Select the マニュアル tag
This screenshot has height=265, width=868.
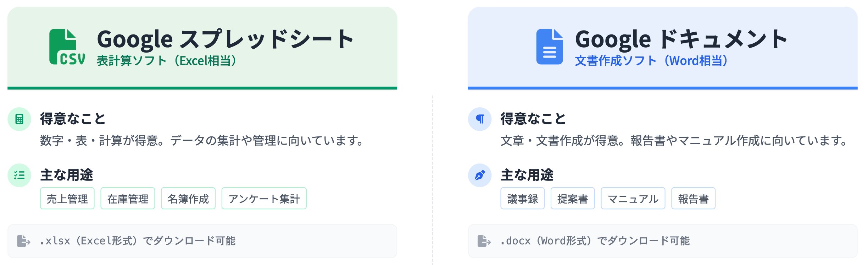point(633,199)
